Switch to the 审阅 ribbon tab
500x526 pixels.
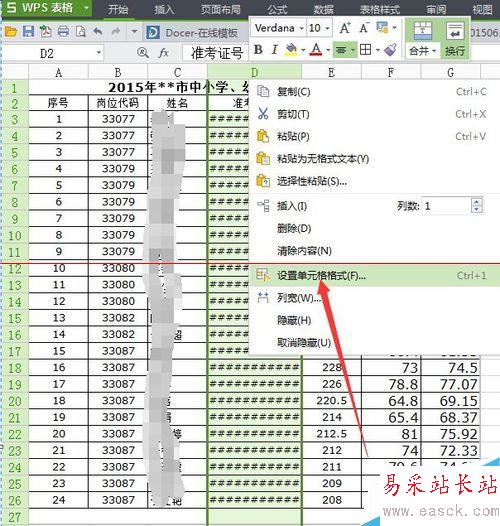[x=436, y=9]
